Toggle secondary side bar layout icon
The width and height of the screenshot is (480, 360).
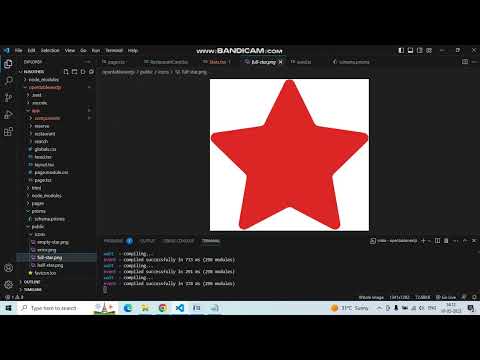pyautogui.click(x=420, y=50)
